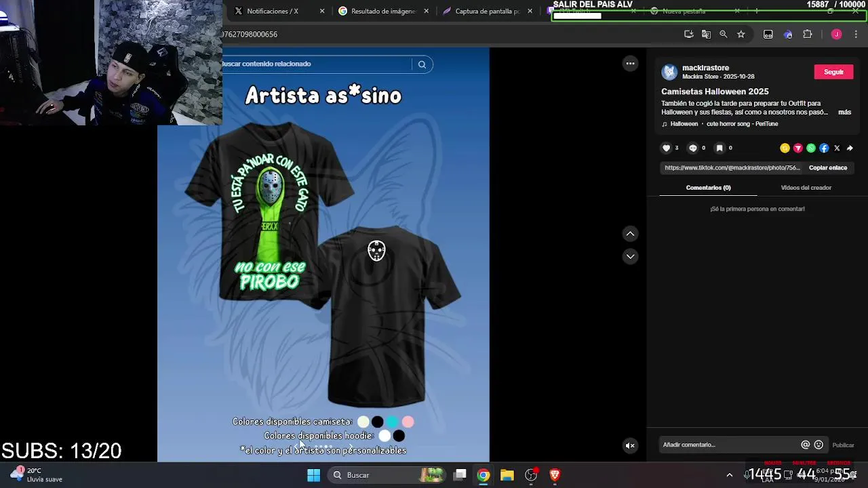Open the zoom magnifier in address bar
868x488 pixels.
[724, 34]
